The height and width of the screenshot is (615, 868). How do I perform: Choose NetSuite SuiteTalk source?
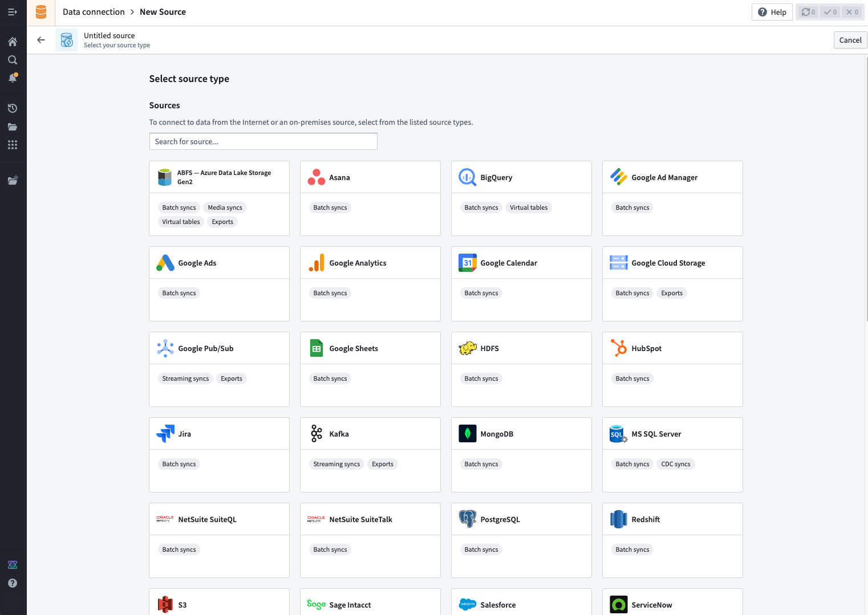(370, 540)
